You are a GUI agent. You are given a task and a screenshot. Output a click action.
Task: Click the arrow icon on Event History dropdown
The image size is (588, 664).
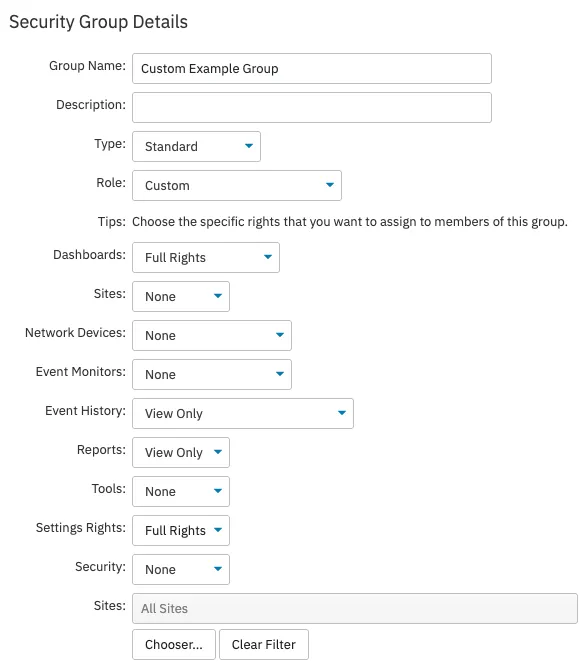tap(342, 412)
